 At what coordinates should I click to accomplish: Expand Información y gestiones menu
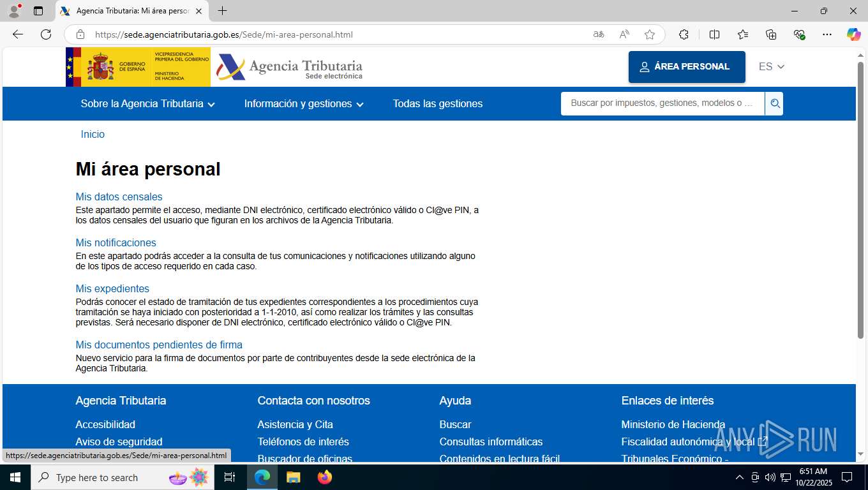point(304,104)
